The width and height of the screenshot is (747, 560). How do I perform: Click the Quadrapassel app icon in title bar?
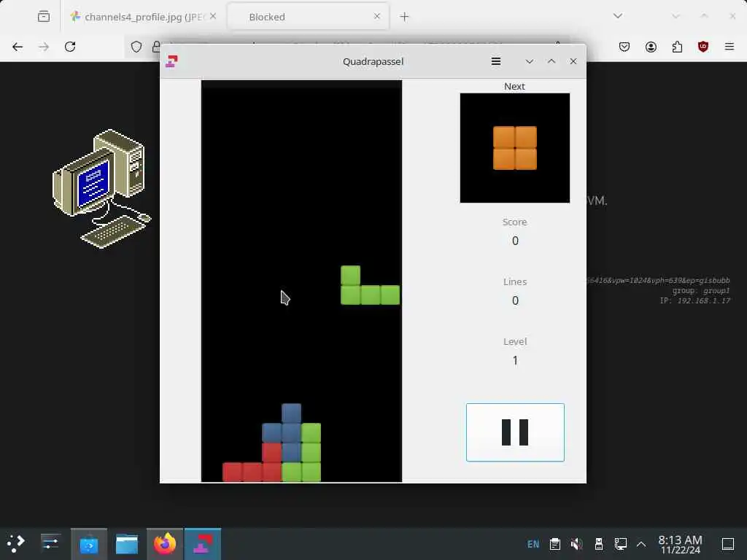pos(171,61)
